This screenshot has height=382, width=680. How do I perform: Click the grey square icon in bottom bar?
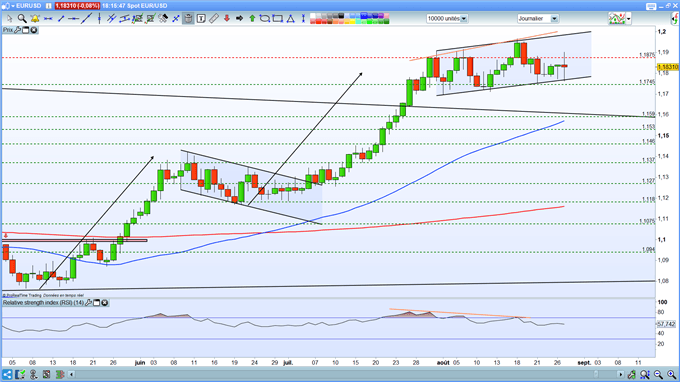coord(46,375)
